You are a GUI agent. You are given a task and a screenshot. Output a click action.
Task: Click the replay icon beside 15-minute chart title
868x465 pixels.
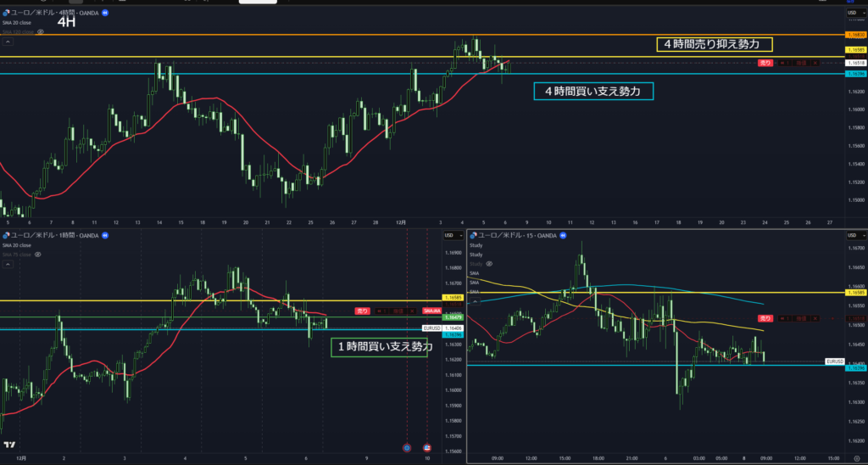564,235
